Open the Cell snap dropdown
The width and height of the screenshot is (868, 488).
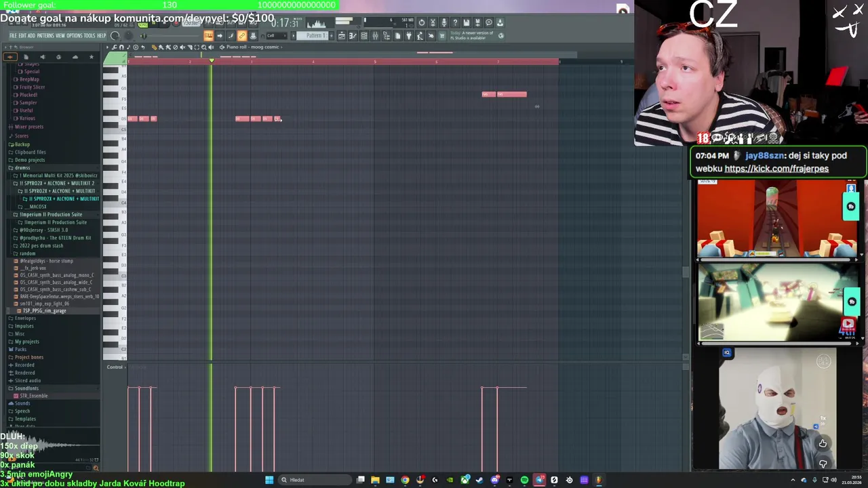tap(277, 36)
